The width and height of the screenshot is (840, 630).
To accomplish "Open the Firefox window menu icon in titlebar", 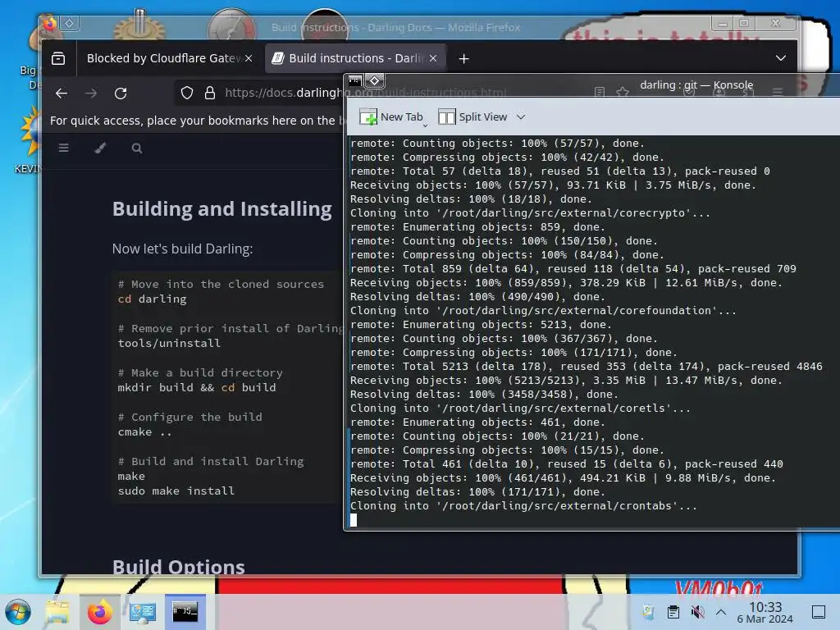I will [49, 23].
